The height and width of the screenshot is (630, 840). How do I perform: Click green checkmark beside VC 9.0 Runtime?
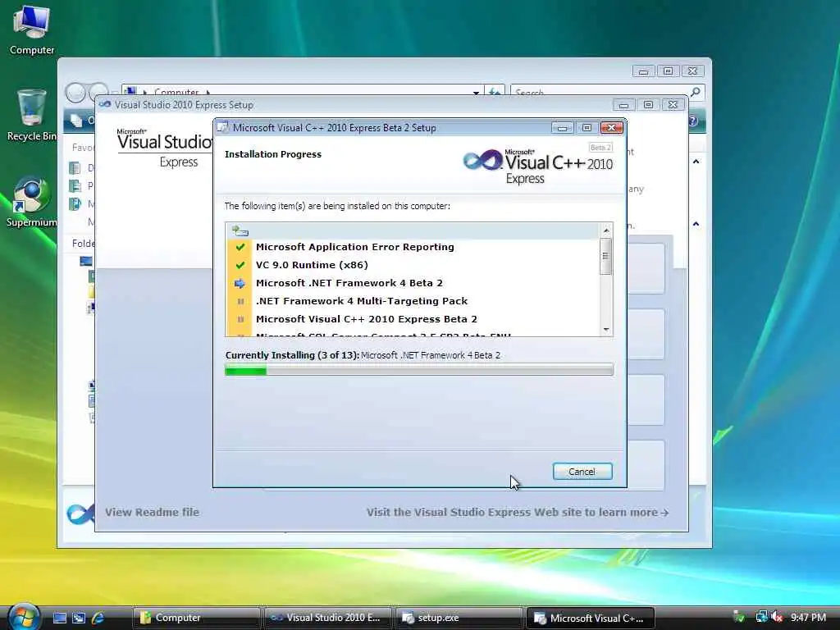(x=240, y=265)
